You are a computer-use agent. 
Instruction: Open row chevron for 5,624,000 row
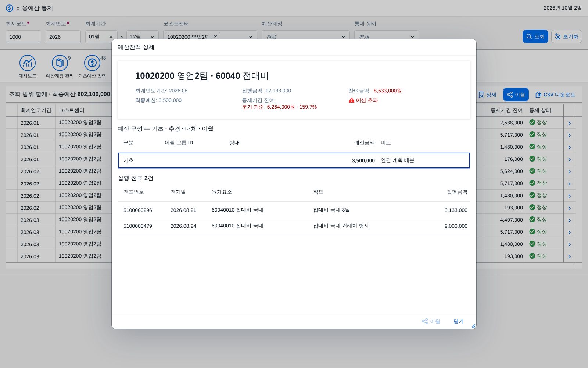pyautogui.click(x=569, y=171)
